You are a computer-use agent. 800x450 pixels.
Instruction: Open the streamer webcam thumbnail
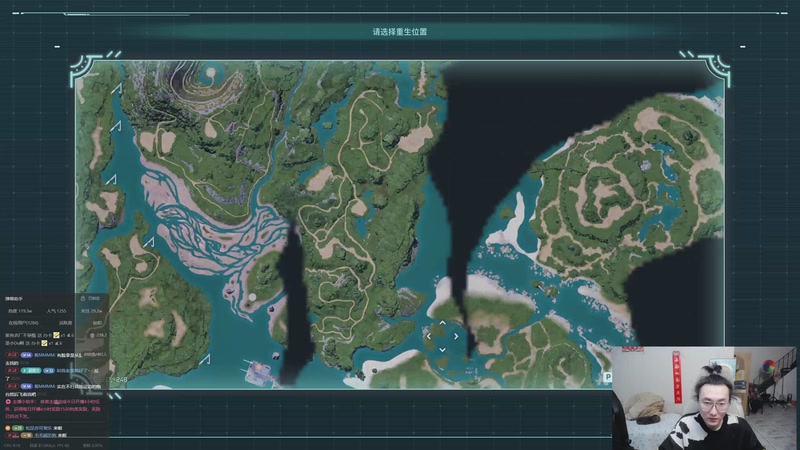(x=704, y=398)
